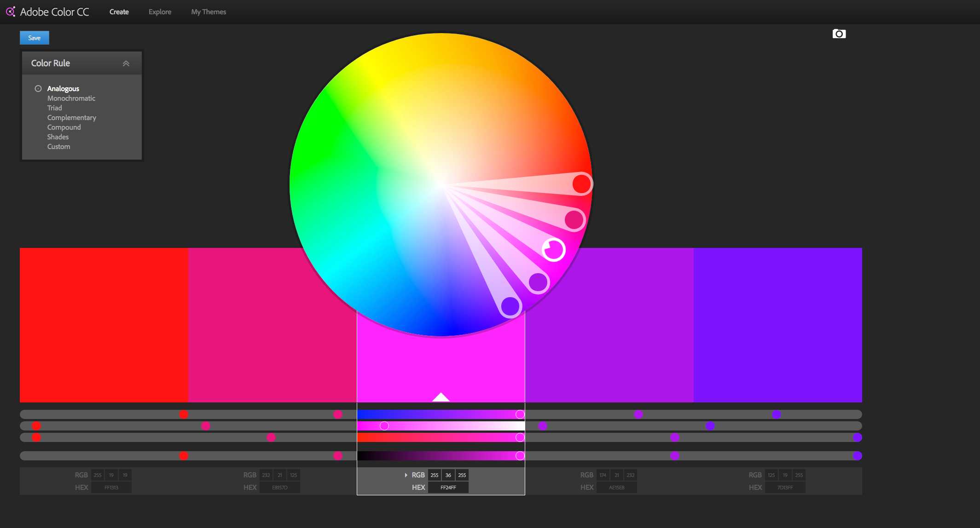Click the green value 36 of the active swatch
The height and width of the screenshot is (528, 980).
[448, 475]
